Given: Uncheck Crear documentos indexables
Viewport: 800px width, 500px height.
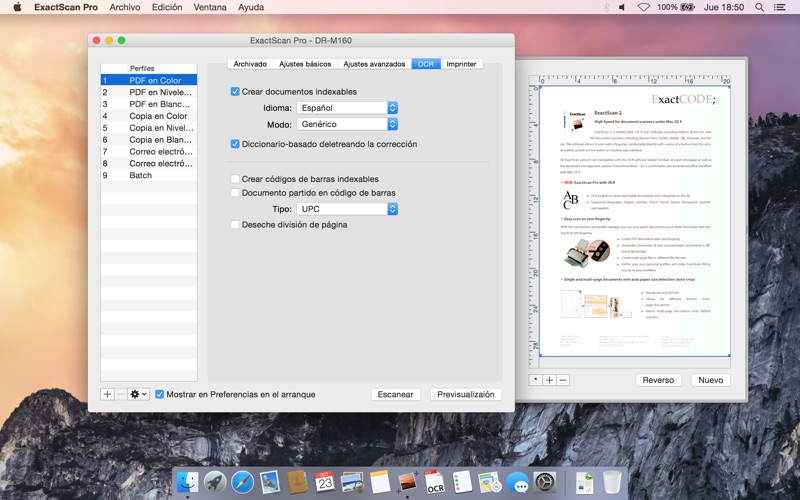Looking at the screenshot, I should click(x=235, y=92).
